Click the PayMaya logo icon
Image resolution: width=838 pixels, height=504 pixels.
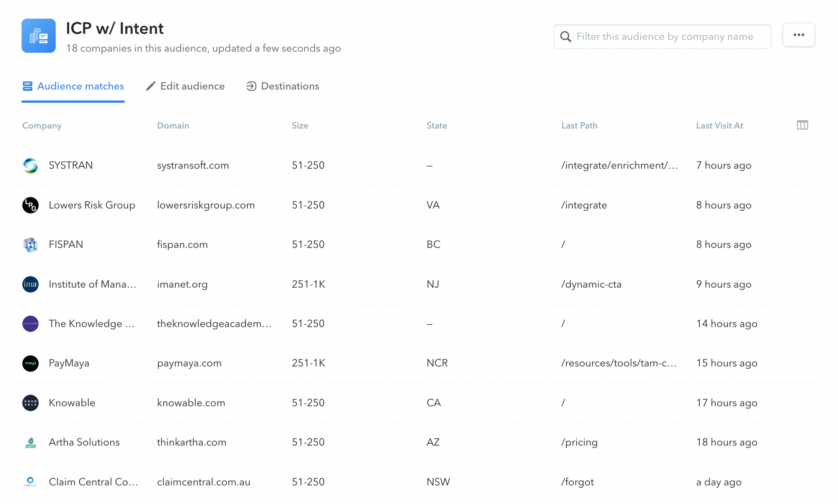(x=31, y=363)
